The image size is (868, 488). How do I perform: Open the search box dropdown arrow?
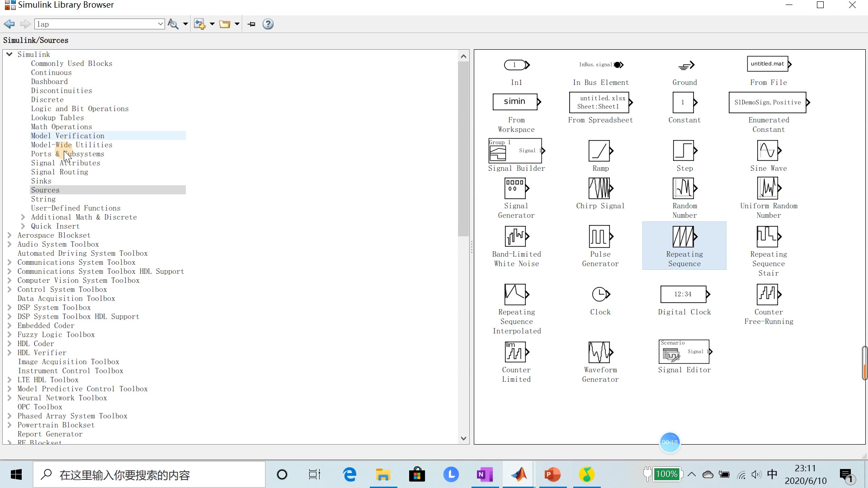point(160,24)
